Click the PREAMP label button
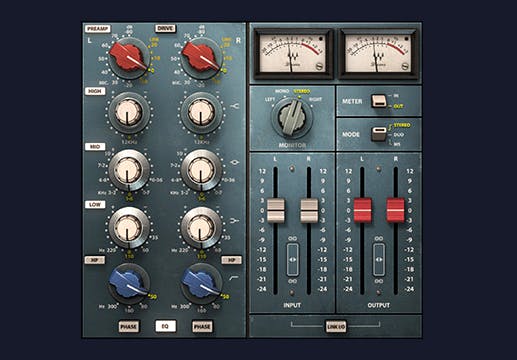 [97, 29]
